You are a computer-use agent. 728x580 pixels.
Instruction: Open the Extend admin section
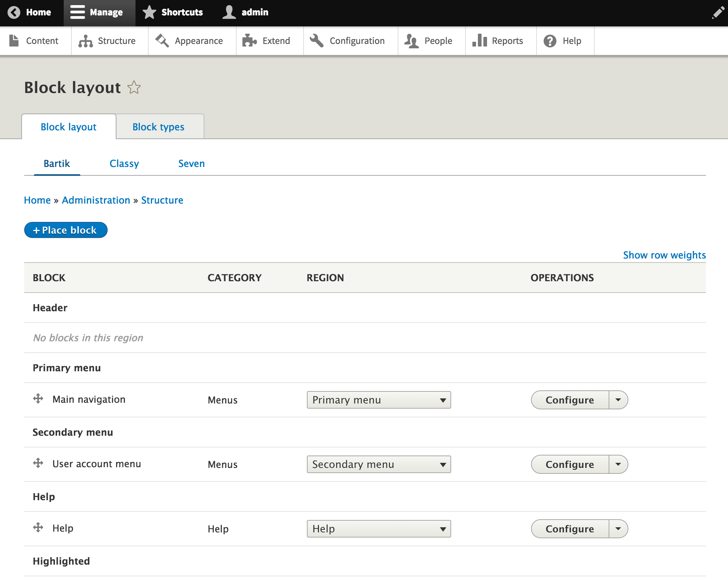click(x=270, y=41)
